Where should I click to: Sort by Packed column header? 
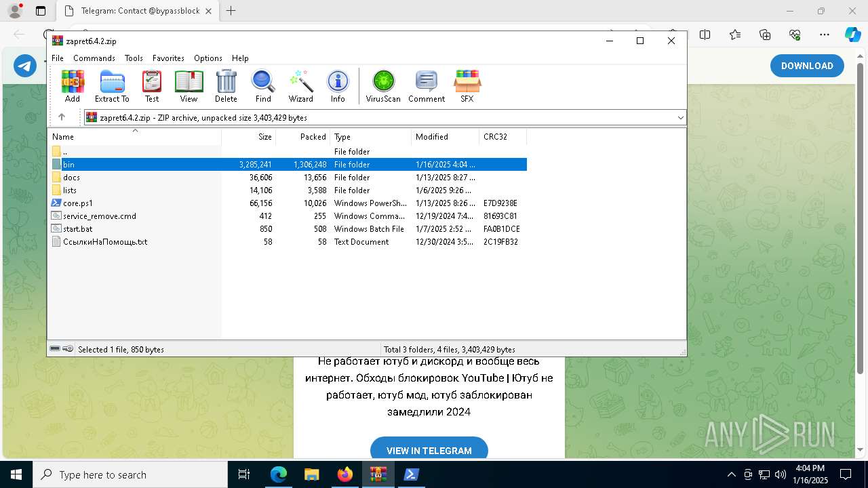pyautogui.click(x=303, y=137)
